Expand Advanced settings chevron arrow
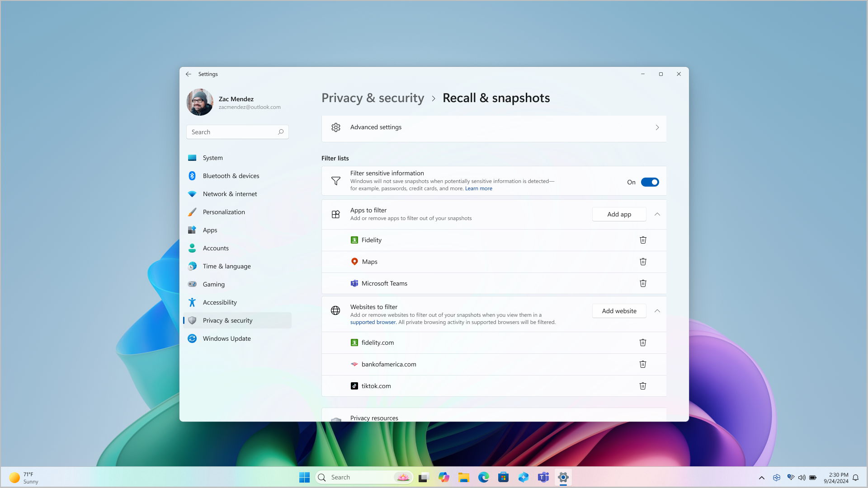The width and height of the screenshot is (868, 488). [656, 127]
